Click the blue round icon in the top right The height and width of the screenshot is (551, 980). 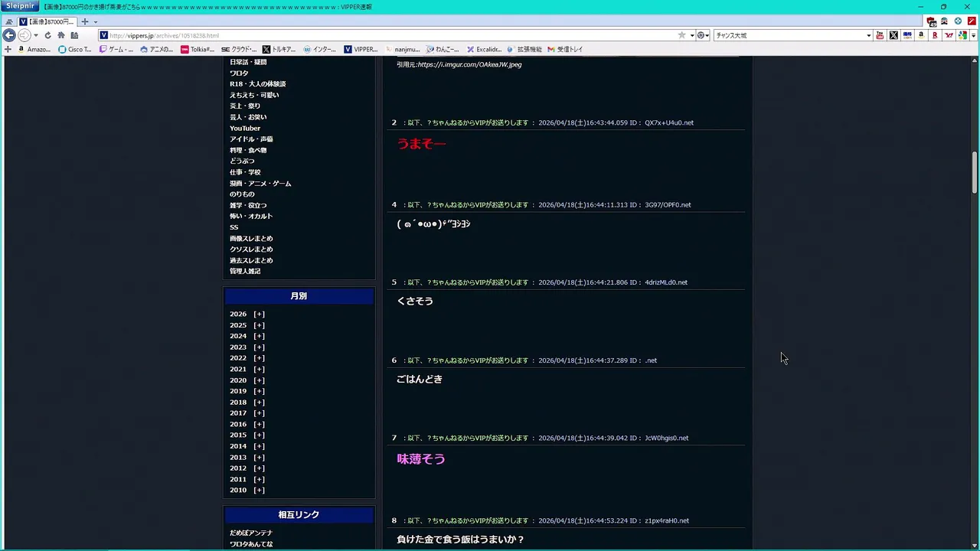point(958,21)
